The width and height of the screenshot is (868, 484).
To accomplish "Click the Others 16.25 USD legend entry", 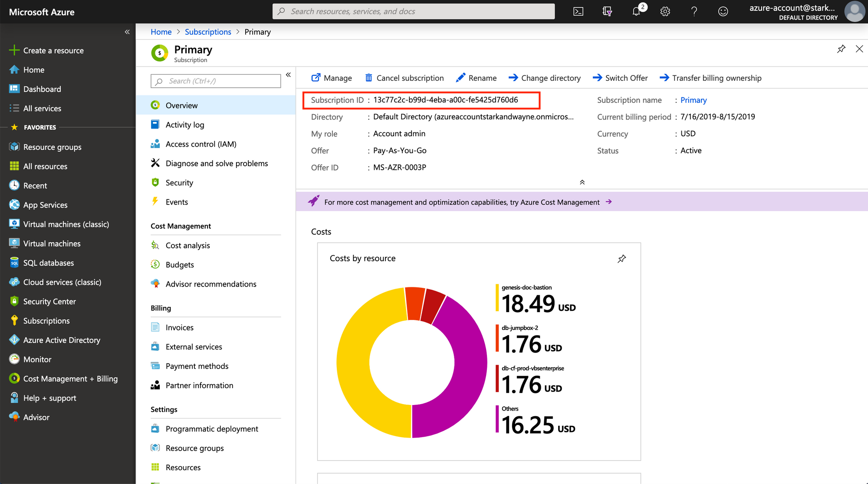I will (x=536, y=420).
